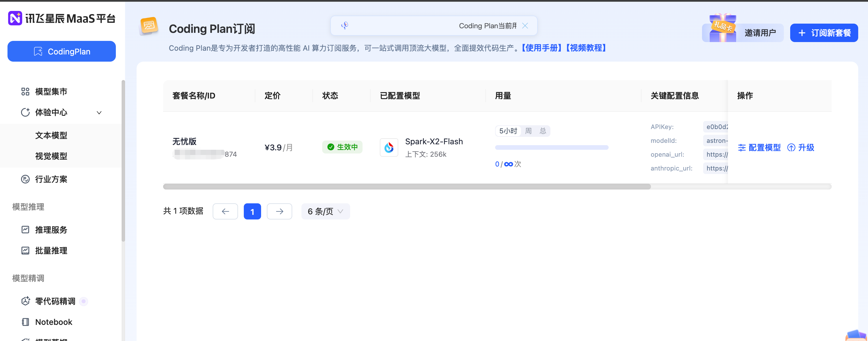Click 配置模型 action link
Viewport: 868px width, 341px height.
pos(759,147)
